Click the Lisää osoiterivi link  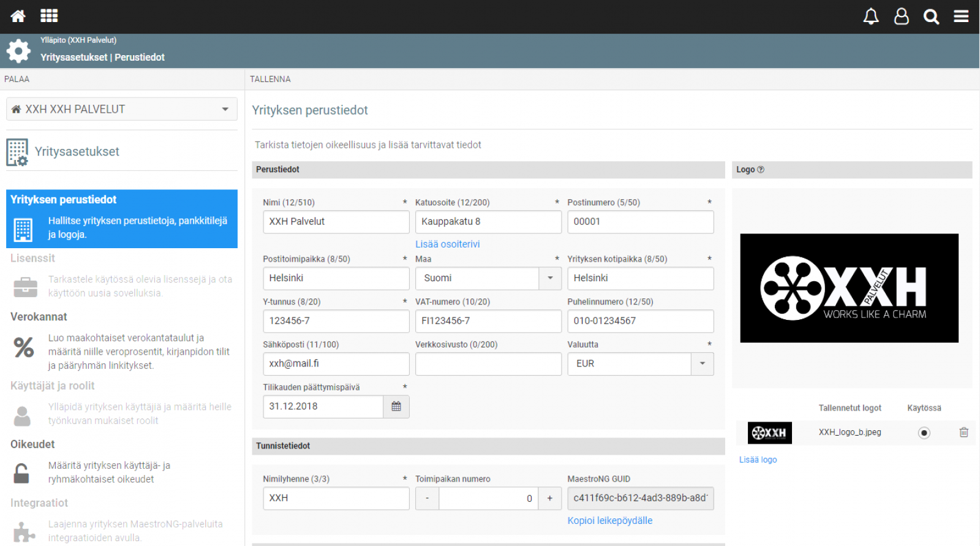click(448, 244)
